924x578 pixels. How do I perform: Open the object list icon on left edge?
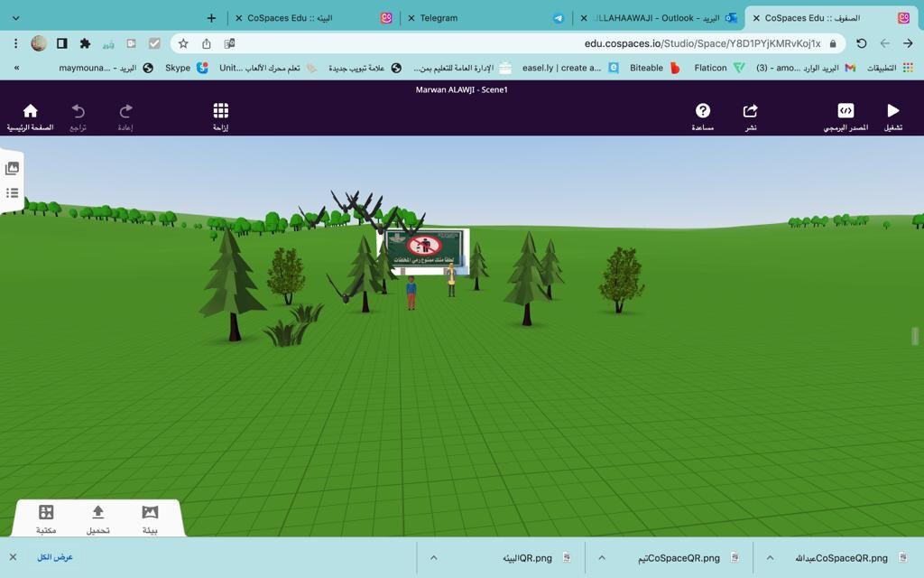(x=13, y=192)
